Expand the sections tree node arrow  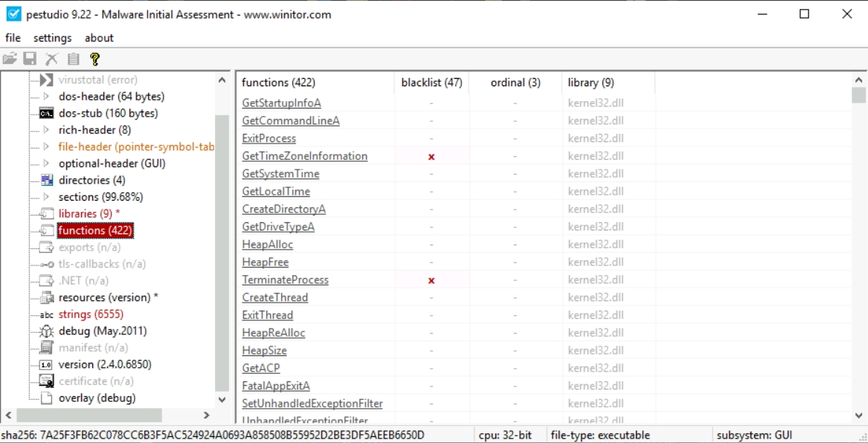click(46, 197)
